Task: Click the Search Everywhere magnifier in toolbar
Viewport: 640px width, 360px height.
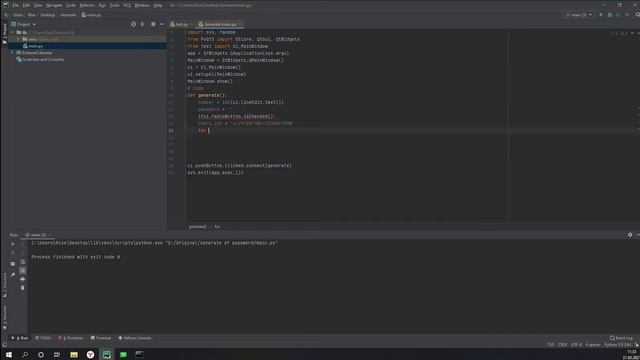Action: (x=637, y=15)
